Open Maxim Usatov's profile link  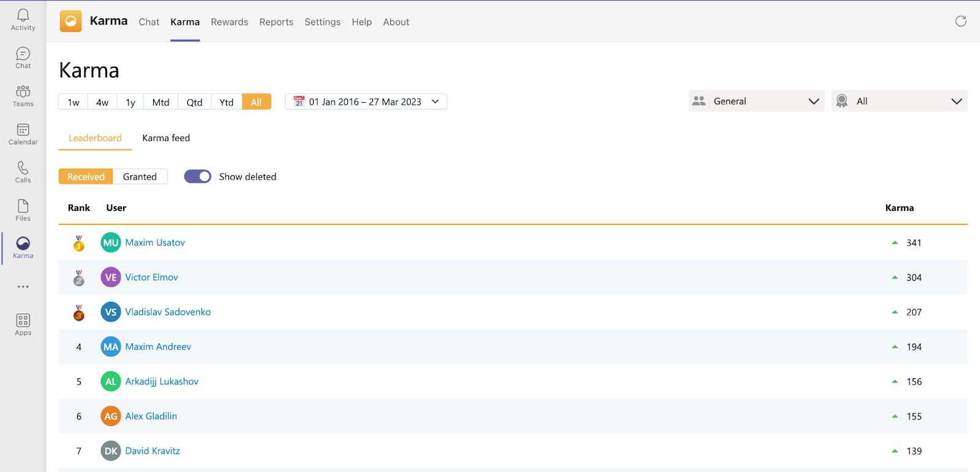(155, 243)
